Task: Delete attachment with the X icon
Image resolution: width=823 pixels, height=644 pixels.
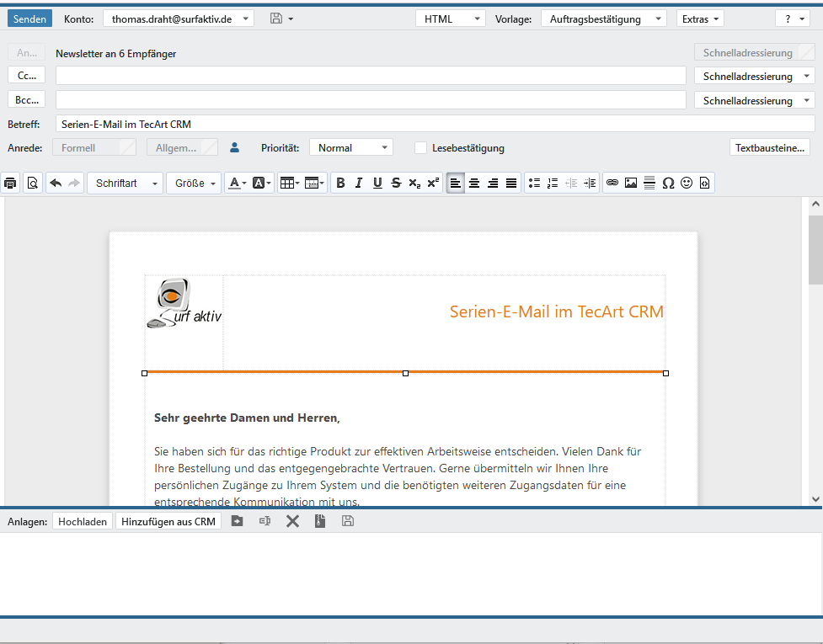Action: [292, 521]
